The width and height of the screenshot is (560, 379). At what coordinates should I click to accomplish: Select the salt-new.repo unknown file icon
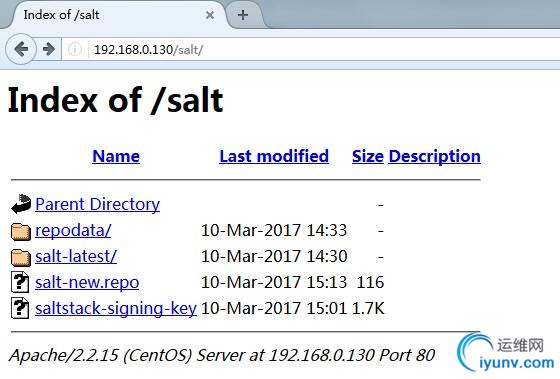(20, 282)
